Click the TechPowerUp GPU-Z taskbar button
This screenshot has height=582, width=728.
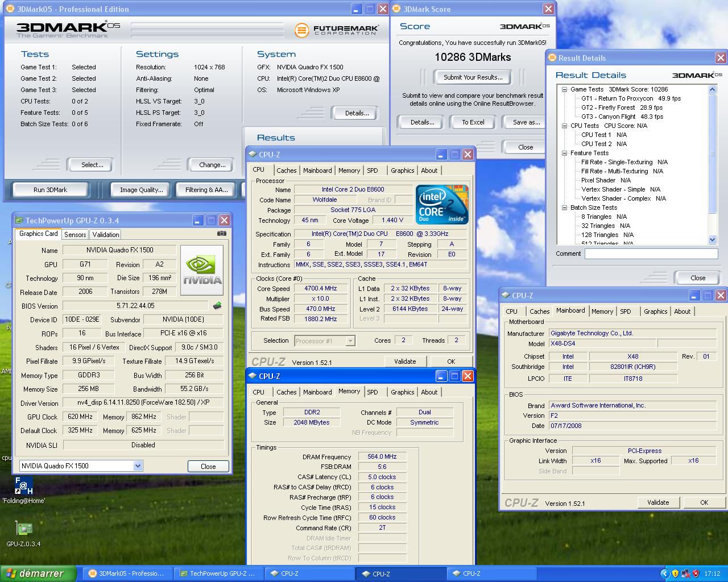tap(217, 573)
